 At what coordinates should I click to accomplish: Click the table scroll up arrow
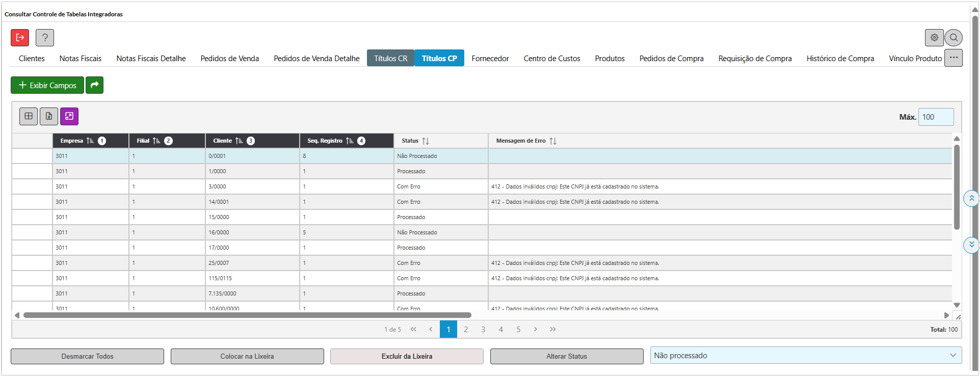click(x=957, y=139)
